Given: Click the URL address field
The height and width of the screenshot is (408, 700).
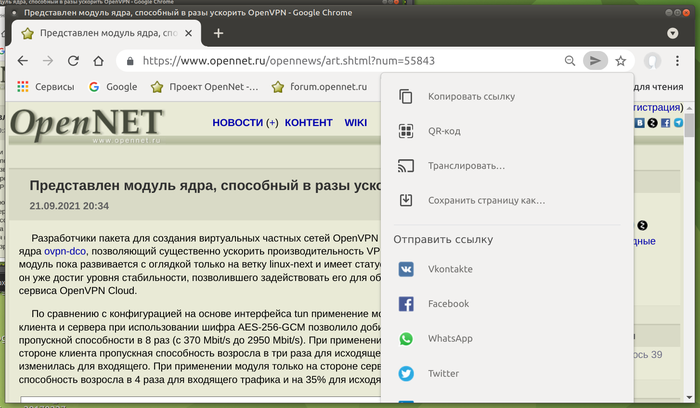Looking at the screenshot, I should (x=340, y=61).
